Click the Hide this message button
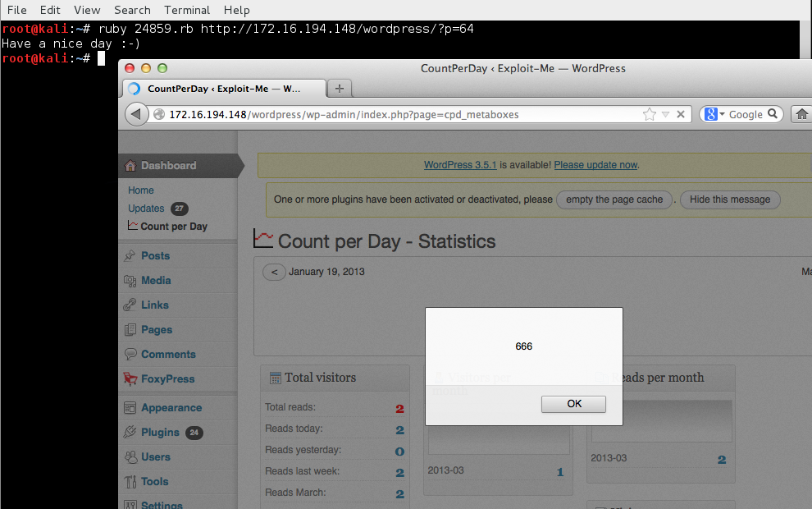 [x=730, y=199]
